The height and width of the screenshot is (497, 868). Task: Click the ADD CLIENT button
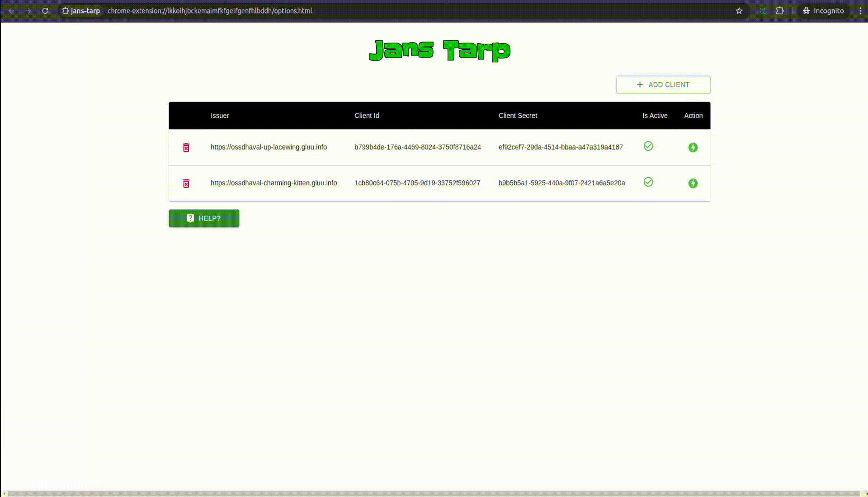pos(663,84)
